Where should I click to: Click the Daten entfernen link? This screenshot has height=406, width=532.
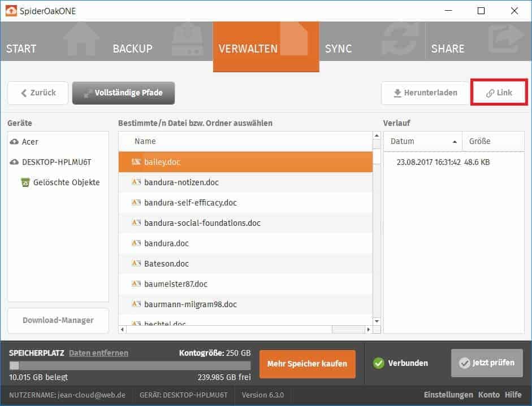(x=99, y=353)
